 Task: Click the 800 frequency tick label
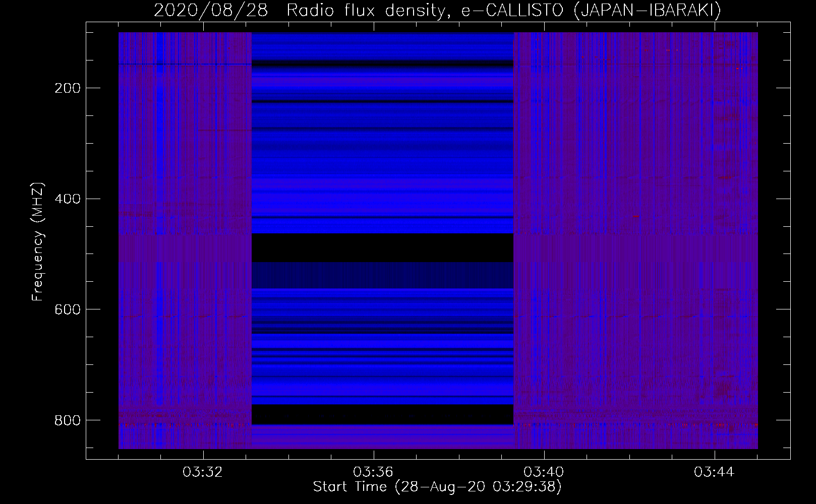pos(68,420)
